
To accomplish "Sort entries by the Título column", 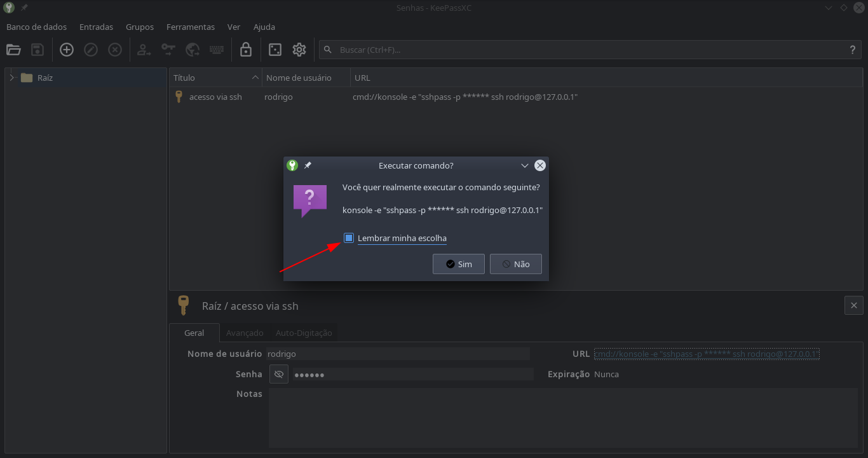I will point(215,78).
